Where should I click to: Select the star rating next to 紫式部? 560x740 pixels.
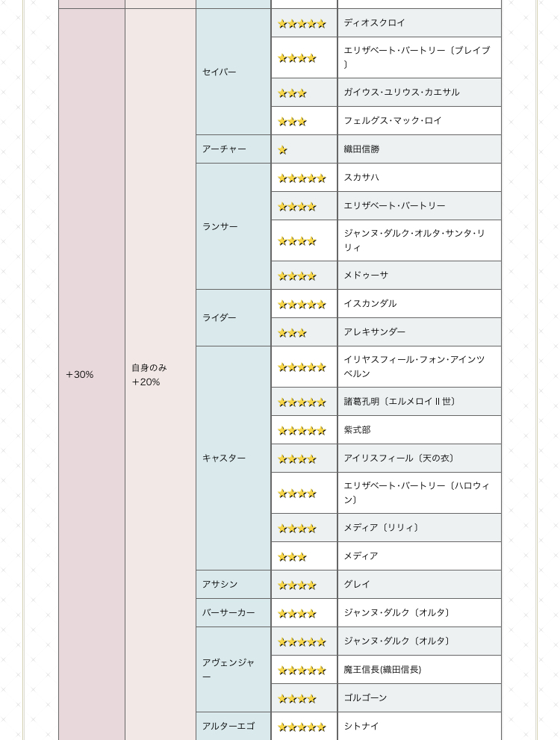pos(302,431)
